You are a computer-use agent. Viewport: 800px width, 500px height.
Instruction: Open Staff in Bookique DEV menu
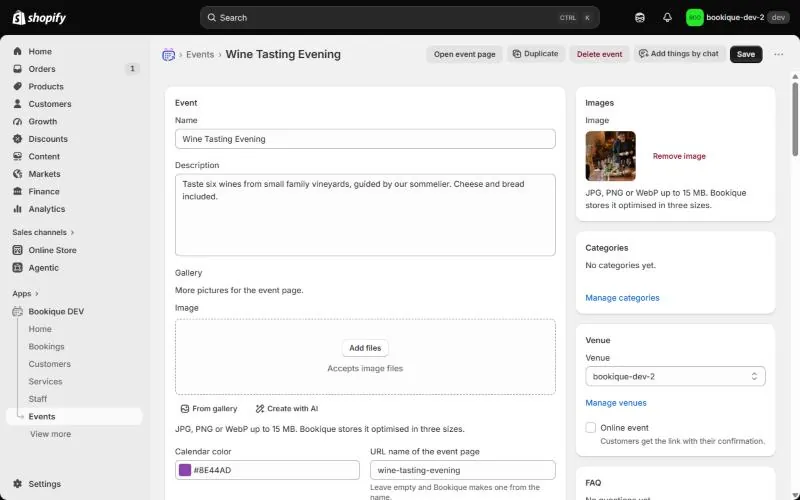[38, 399]
